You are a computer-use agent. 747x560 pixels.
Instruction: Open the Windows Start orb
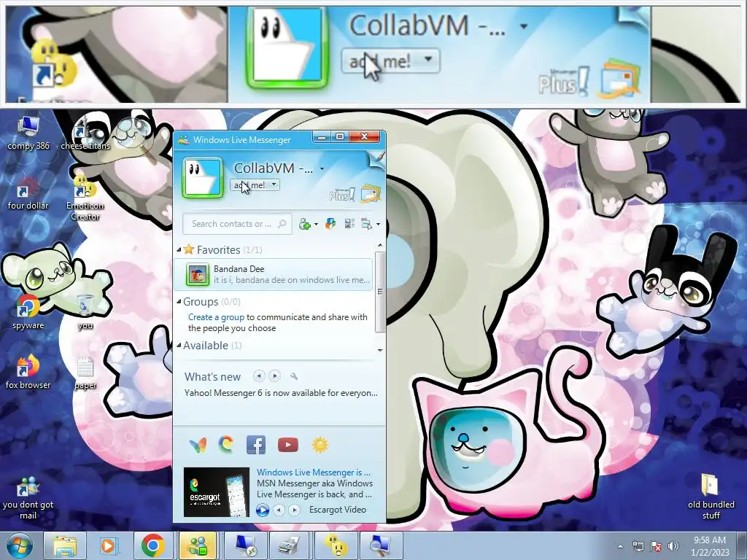tap(19, 545)
